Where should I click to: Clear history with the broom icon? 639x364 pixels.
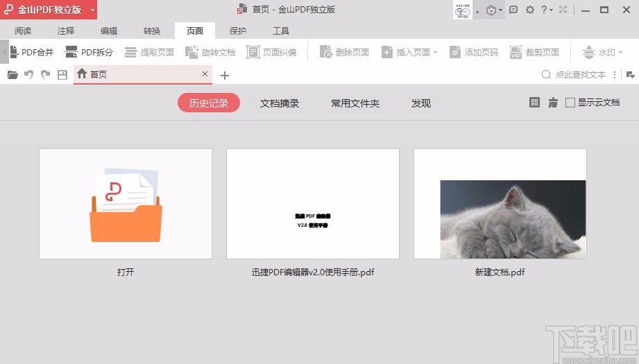[553, 103]
